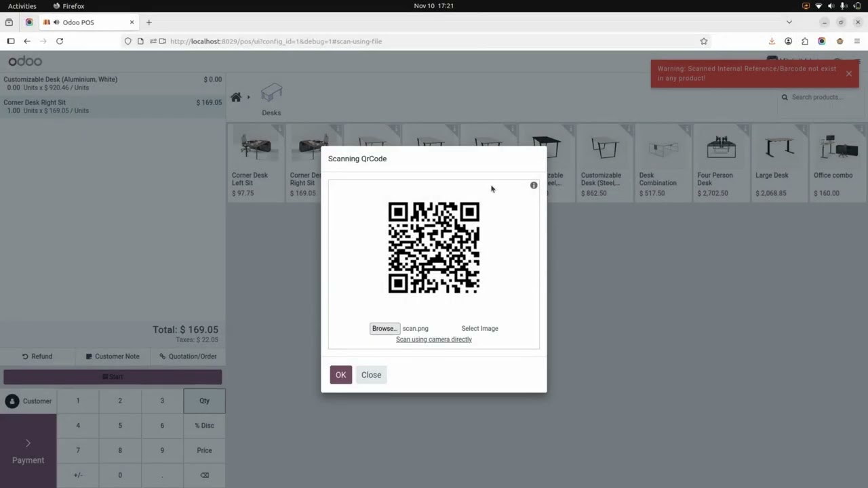Click the screen sharing indicator icon
This screenshot has width=868, height=488.
coord(806,6)
